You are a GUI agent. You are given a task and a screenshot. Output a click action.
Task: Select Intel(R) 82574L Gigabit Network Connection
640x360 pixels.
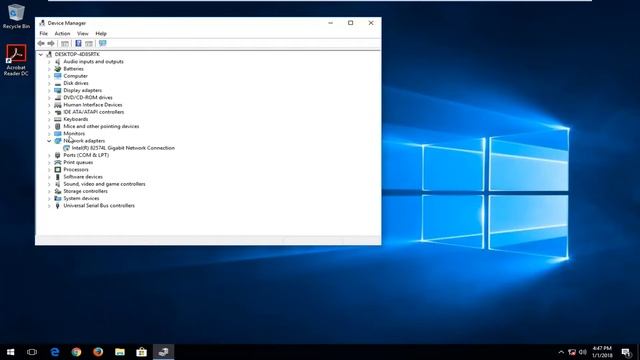pos(123,148)
